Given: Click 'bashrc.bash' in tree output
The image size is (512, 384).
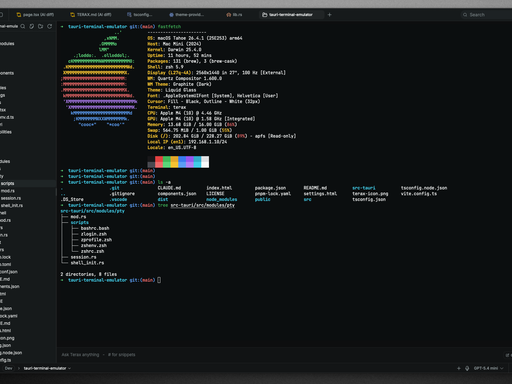Looking at the screenshot, I should coord(95,228).
